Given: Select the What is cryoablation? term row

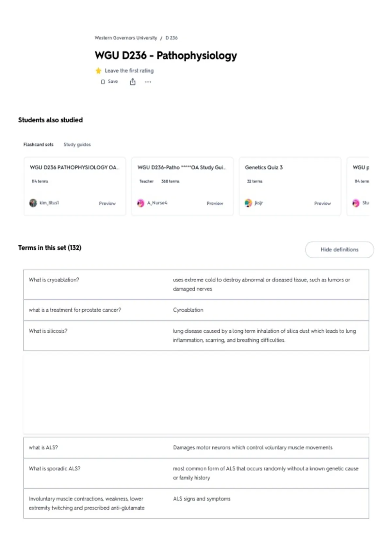Looking at the screenshot, I should [196, 285].
